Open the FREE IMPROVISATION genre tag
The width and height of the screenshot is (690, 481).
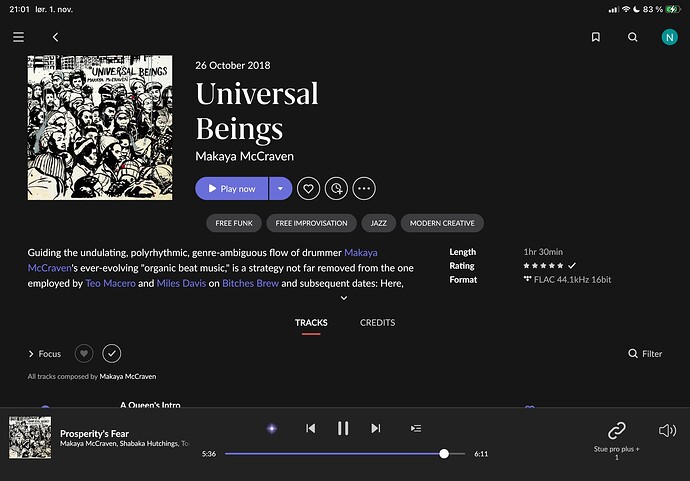[311, 223]
